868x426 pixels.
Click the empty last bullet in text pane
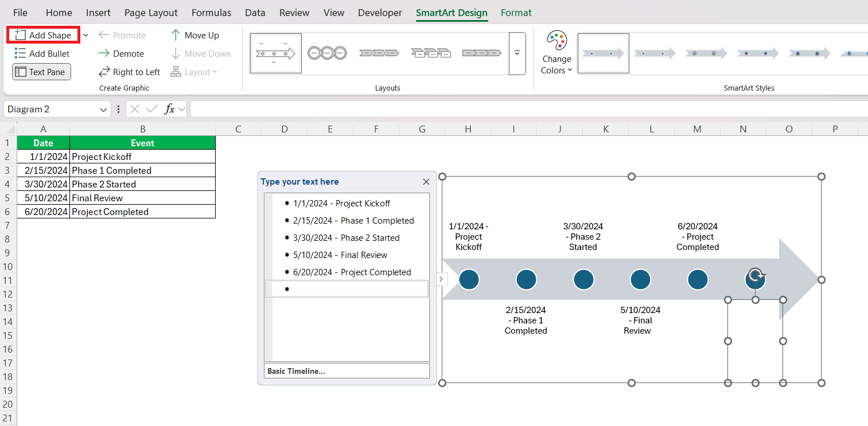[347, 288]
